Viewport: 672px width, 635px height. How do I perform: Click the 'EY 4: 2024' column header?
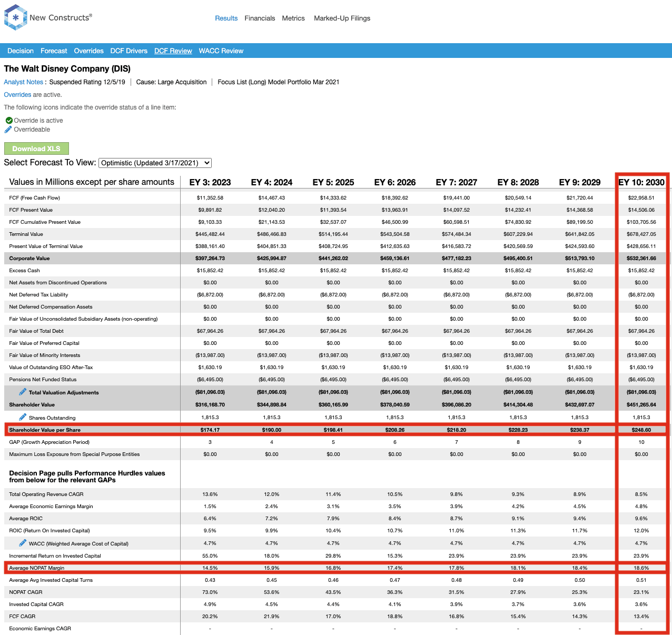click(x=272, y=182)
